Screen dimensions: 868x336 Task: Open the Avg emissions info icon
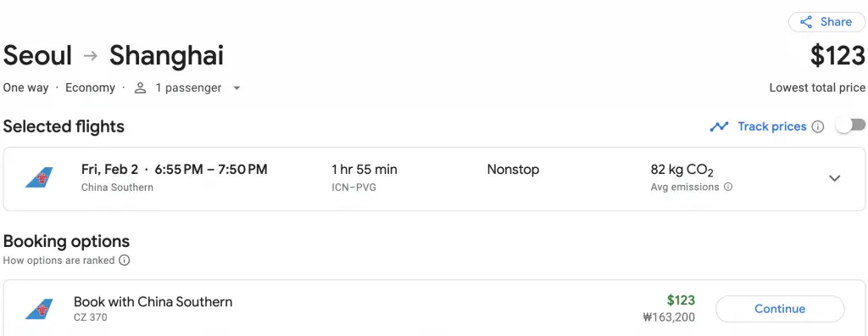click(728, 187)
